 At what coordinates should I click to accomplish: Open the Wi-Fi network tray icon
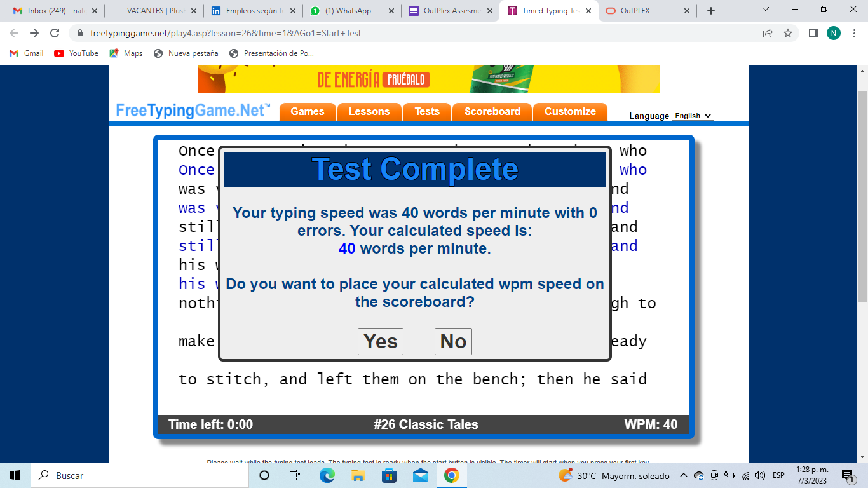click(x=745, y=475)
